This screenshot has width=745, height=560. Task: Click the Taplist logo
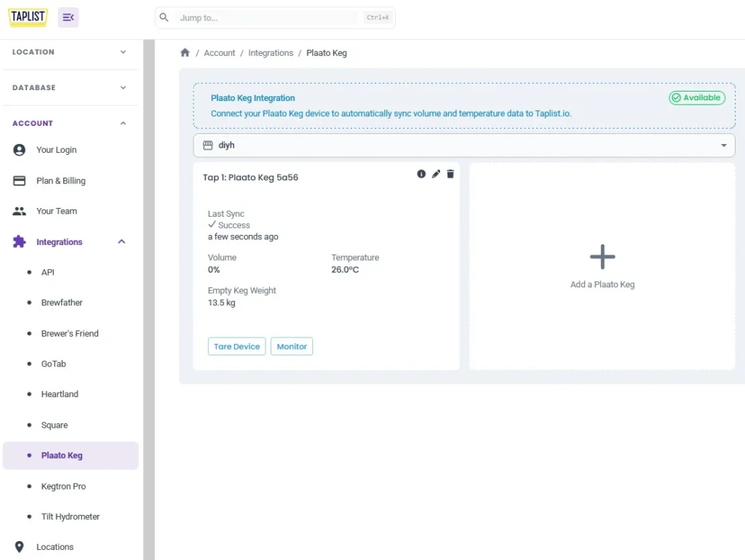[x=28, y=17]
